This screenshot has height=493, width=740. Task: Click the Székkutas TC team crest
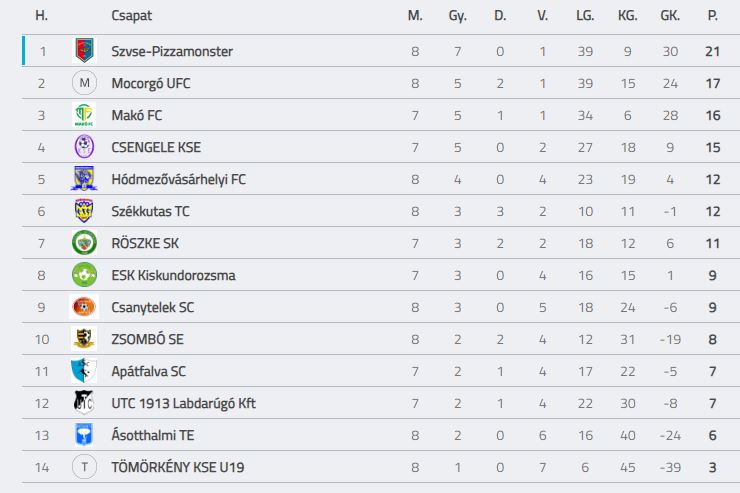(84, 211)
